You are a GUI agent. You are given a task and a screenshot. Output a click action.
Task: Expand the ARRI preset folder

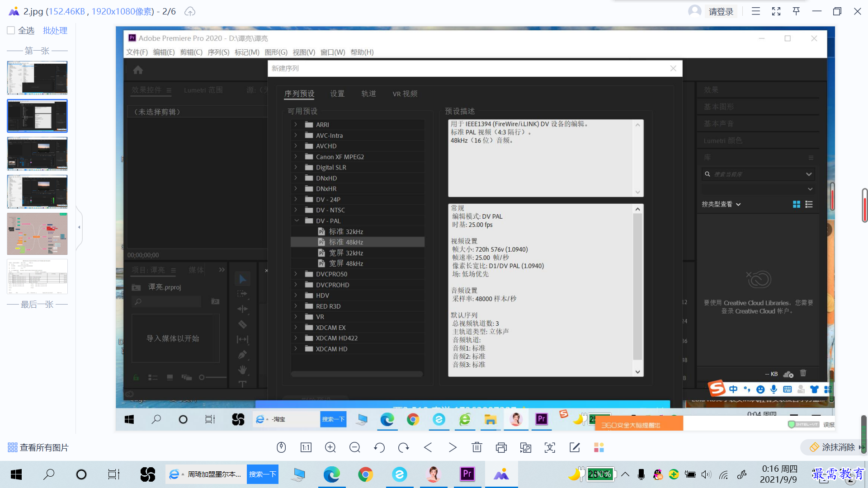(x=296, y=124)
